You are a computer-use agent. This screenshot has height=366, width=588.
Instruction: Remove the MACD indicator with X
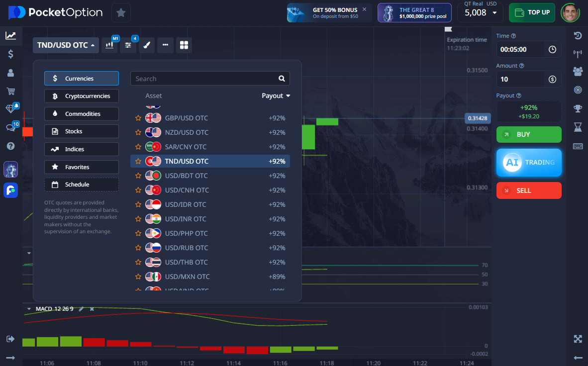pyautogui.click(x=92, y=309)
